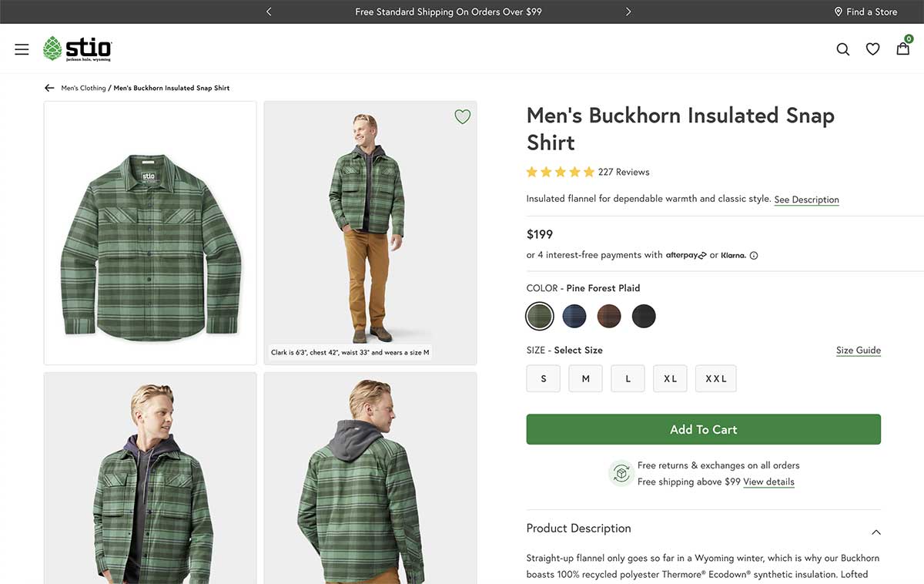Open wishlist heart icon in header
924x584 pixels.
[x=872, y=49]
